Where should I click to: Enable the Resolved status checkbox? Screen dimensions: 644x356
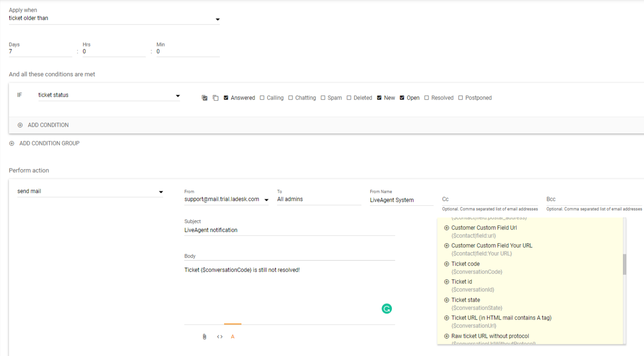coord(427,98)
